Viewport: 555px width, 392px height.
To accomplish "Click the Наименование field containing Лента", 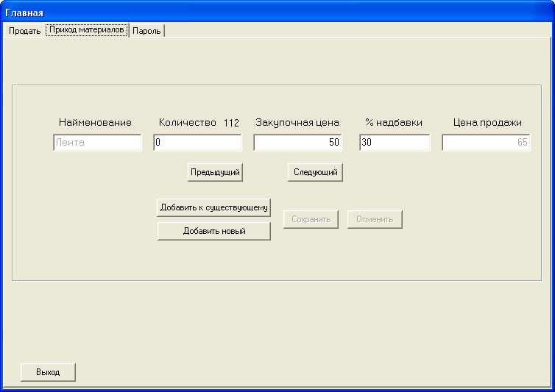I will point(97,142).
